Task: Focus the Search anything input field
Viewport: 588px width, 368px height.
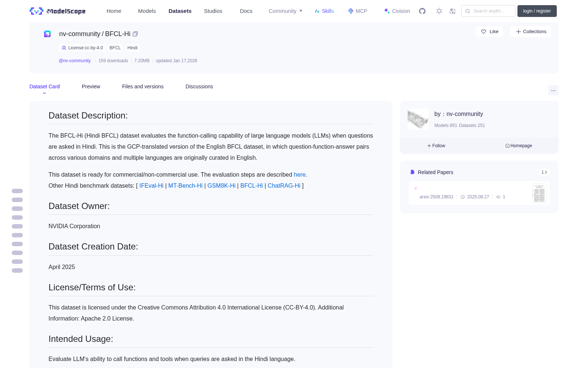Action: (488, 11)
